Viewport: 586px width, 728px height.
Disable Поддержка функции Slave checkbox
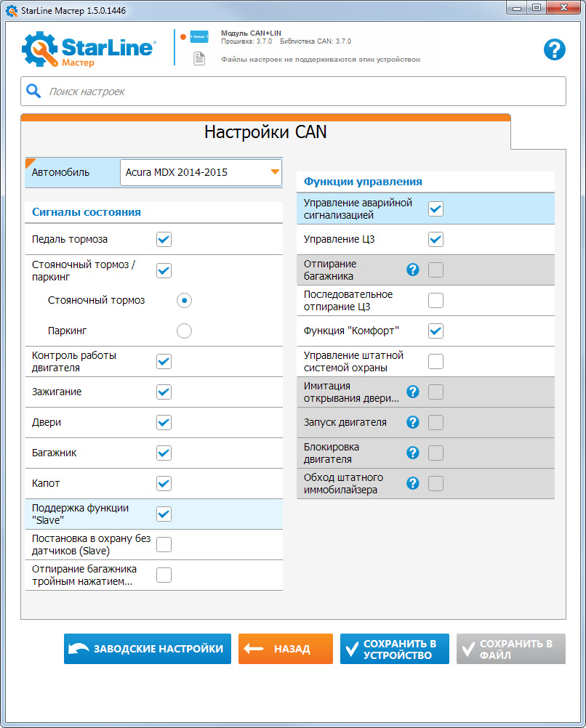pyautogui.click(x=164, y=514)
